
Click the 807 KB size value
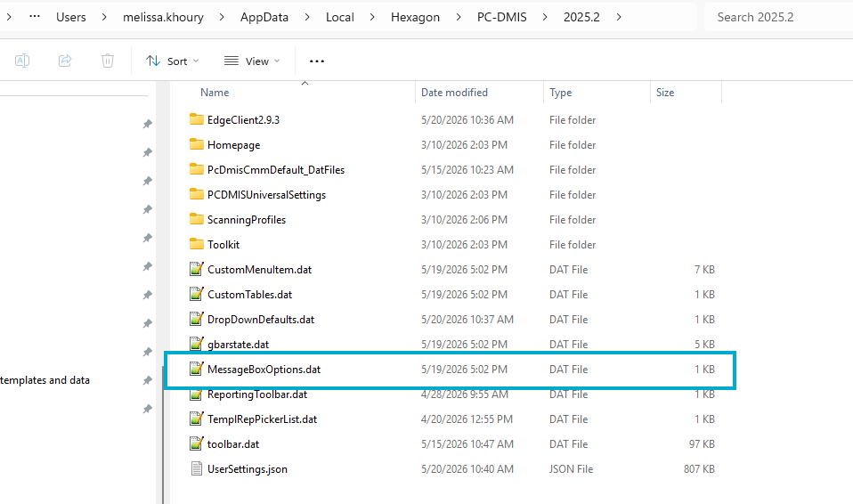[699, 469]
